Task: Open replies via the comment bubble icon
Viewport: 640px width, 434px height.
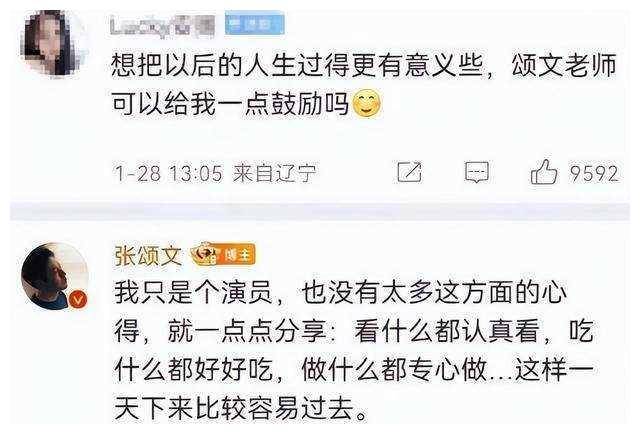Action: tap(476, 172)
